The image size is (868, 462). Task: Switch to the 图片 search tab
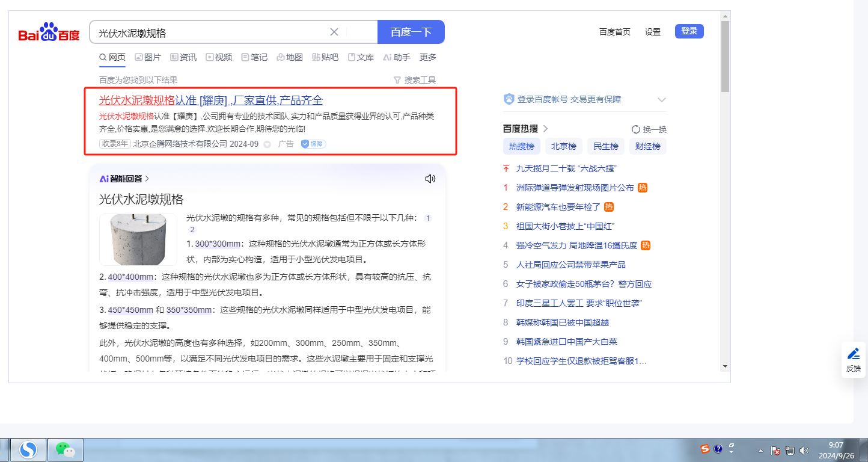pyautogui.click(x=148, y=57)
